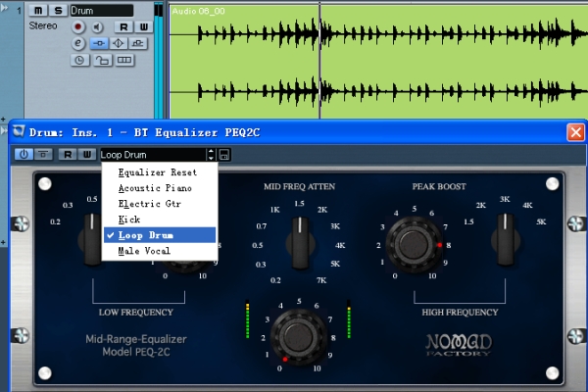Click the right level meter
588x392 pixels.
tap(349, 319)
